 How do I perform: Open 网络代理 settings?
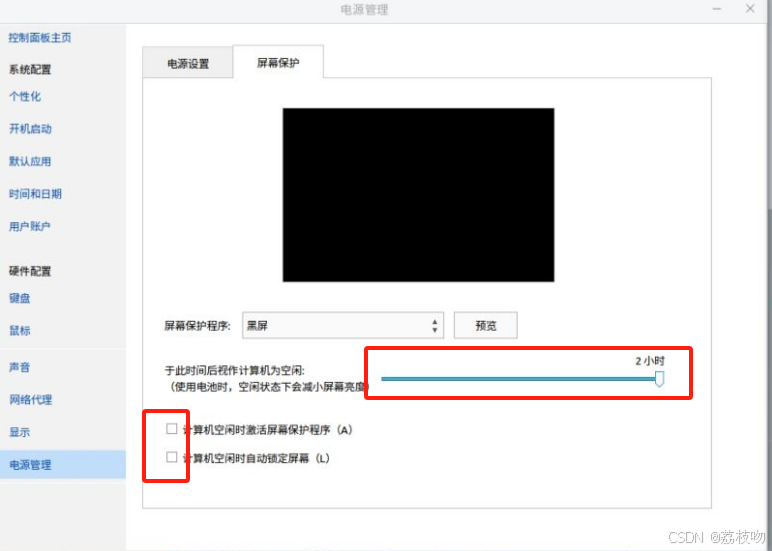(31, 400)
